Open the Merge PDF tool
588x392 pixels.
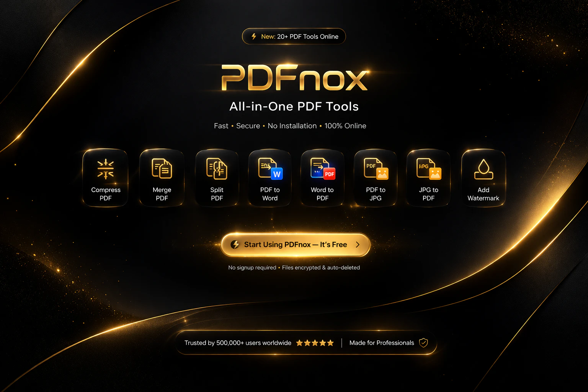click(162, 178)
